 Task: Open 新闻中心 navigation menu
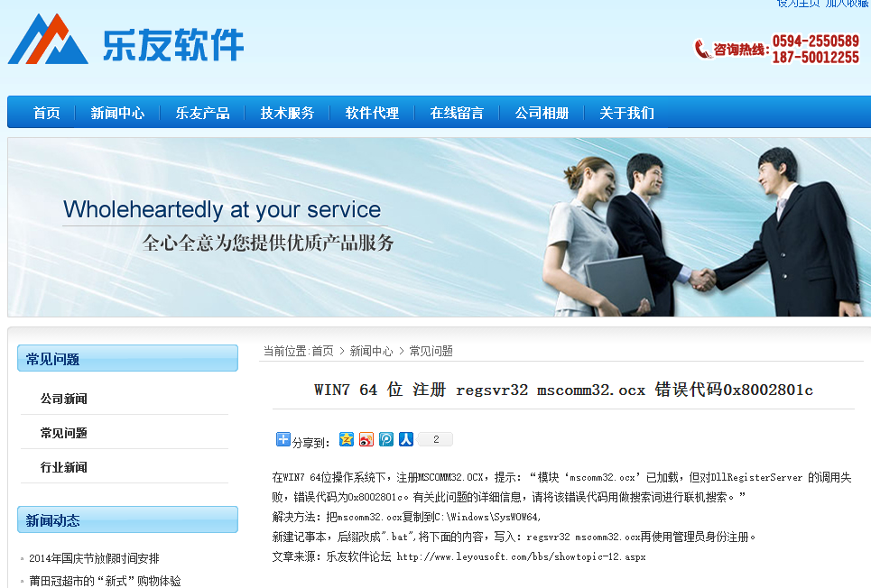click(117, 114)
